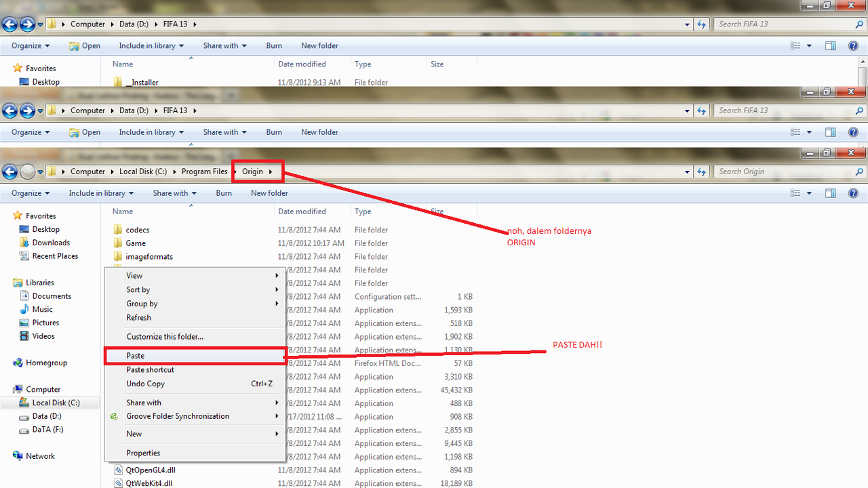
Task: Navigate to Program Files breadcrumb
Action: (x=204, y=171)
